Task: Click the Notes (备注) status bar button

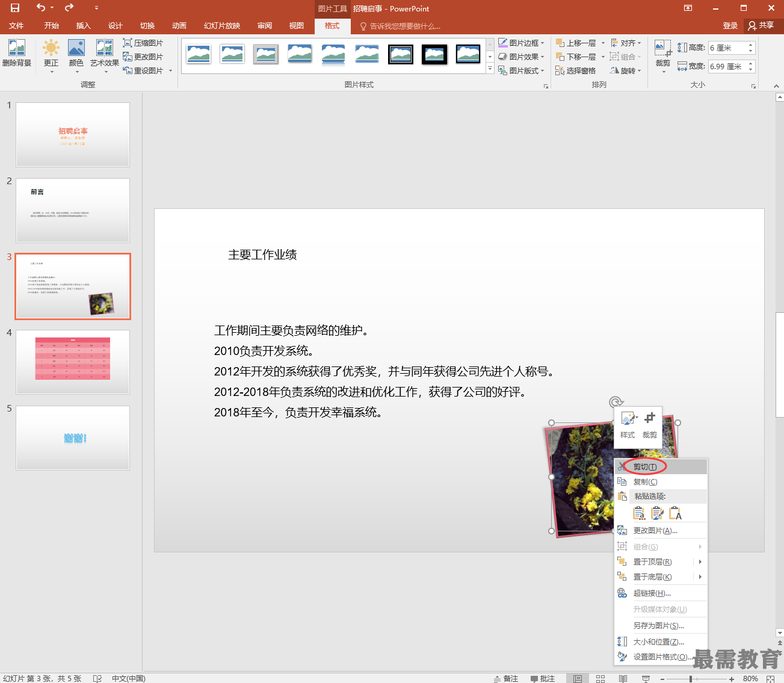Action: (x=506, y=678)
